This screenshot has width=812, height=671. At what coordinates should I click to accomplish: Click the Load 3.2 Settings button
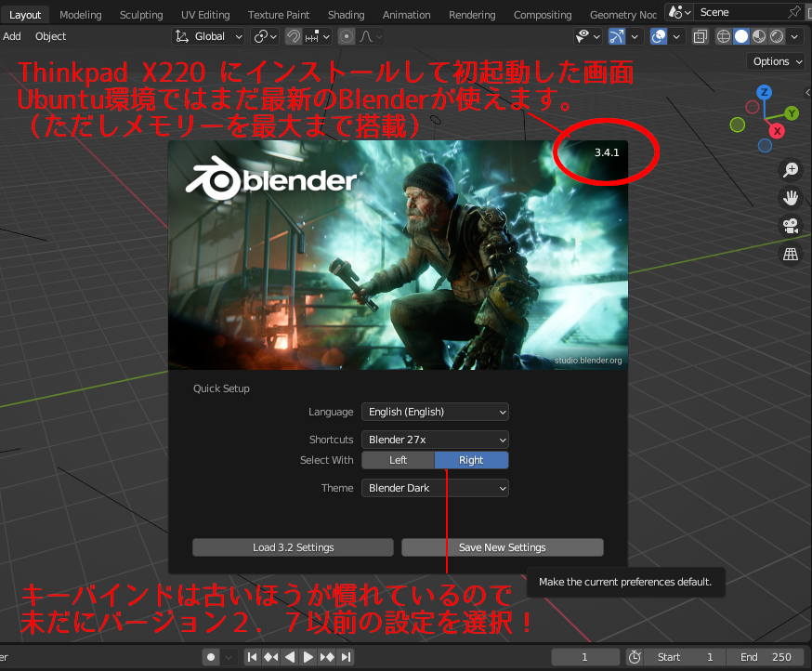(x=292, y=546)
